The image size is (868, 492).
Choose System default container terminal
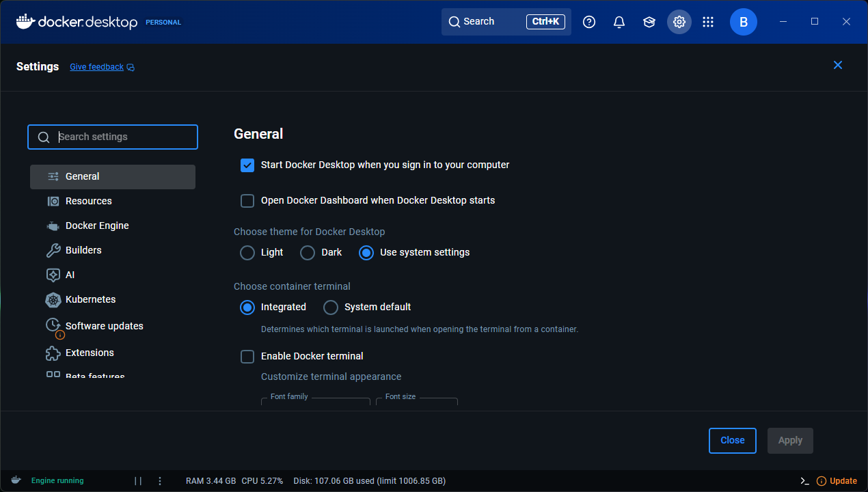coord(331,307)
